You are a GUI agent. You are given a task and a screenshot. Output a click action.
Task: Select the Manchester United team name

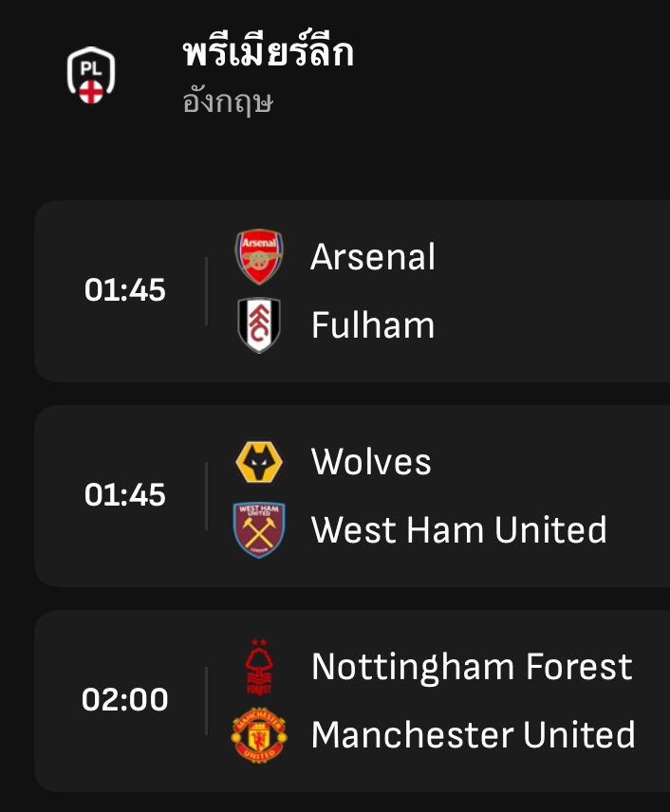pyautogui.click(x=474, y=735)
